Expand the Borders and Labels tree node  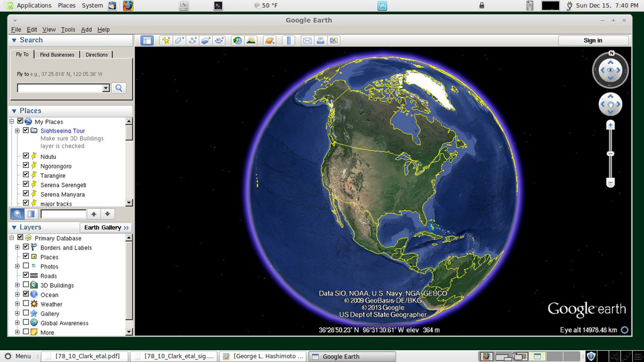point(17,248)
